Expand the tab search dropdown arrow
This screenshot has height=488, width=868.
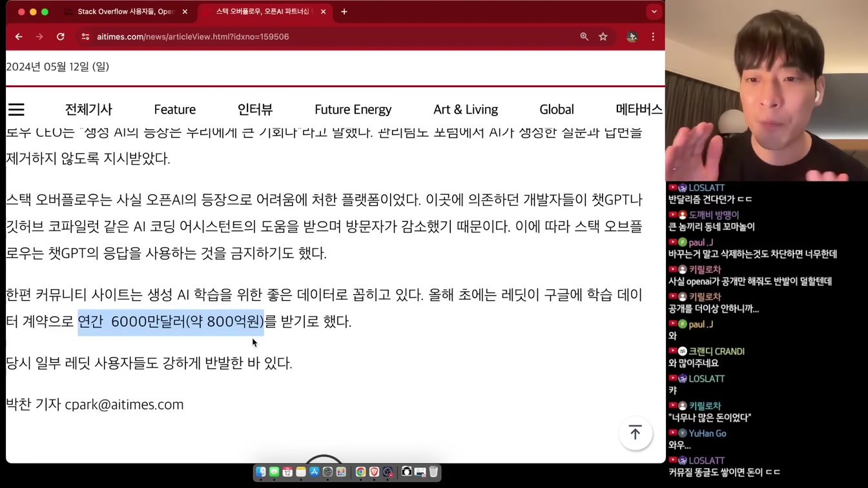click(x=654, y=12)
